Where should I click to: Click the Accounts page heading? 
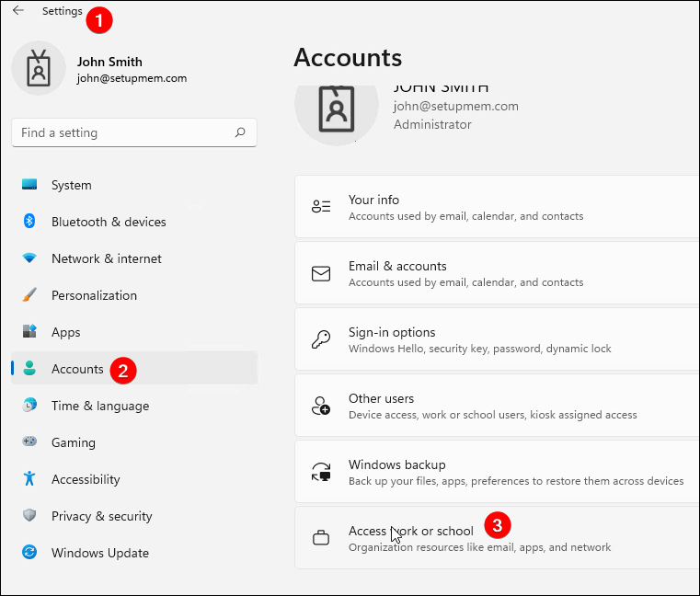click(x=348, y=58)
